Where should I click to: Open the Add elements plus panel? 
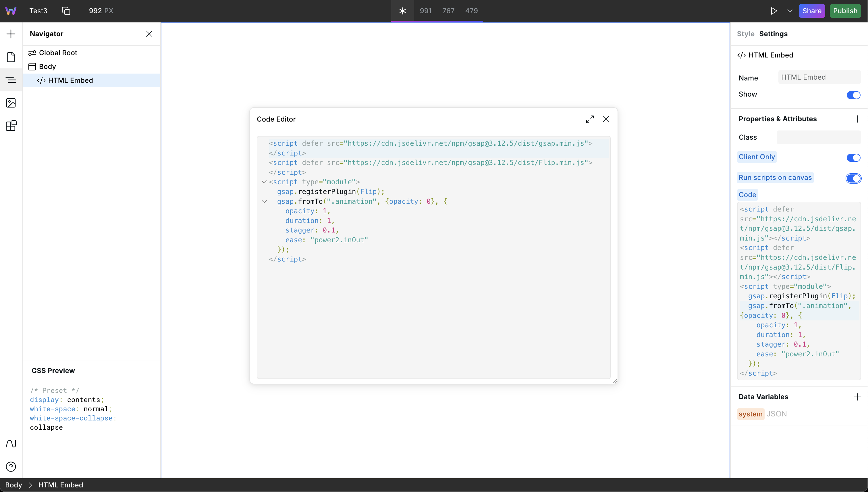[11, 34]
